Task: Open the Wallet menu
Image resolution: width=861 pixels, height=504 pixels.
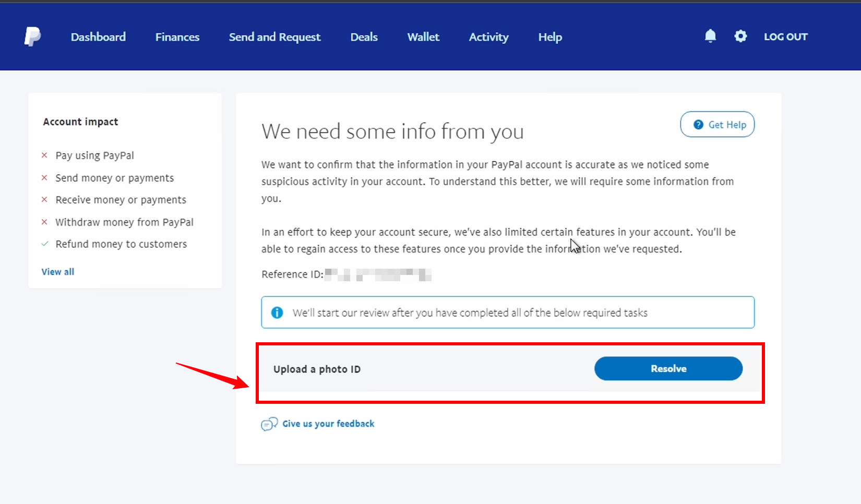Action: click(x=423, y=37)
